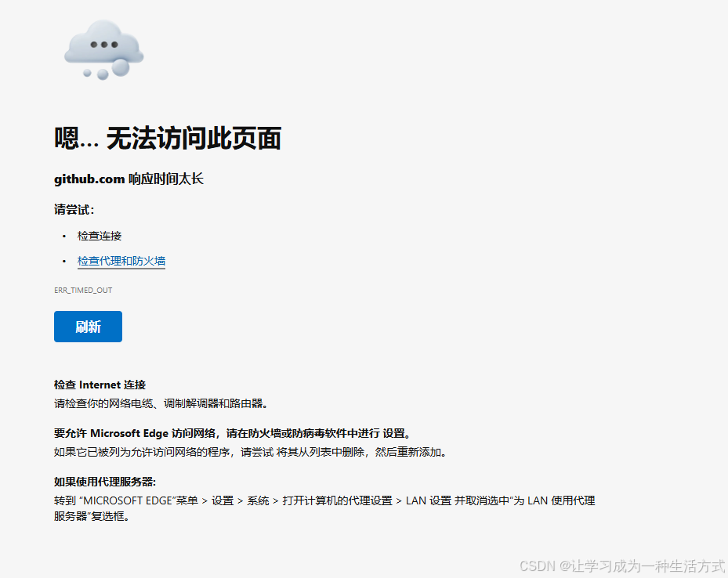Click the 嗯… 无法访问此页面 heading
The width and height of the screenshot is (728, 578).
click(168, 139)
